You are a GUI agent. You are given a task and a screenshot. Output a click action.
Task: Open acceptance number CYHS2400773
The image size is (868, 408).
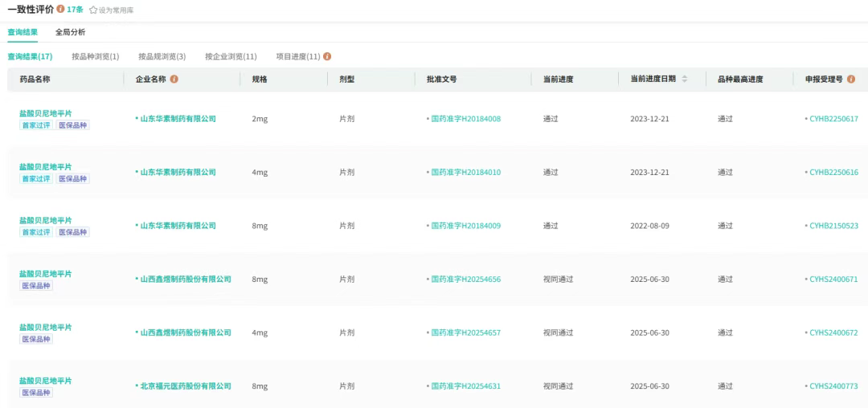tap(833, 386)
